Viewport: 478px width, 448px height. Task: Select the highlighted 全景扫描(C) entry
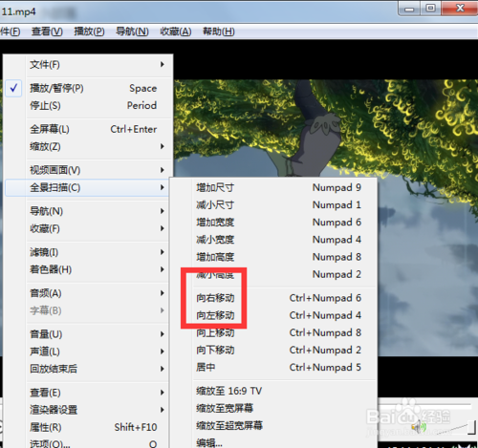[87, 187]
